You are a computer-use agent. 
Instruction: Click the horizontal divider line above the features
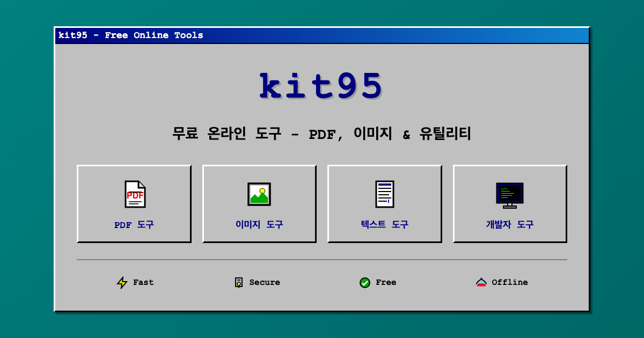[322, 260]
